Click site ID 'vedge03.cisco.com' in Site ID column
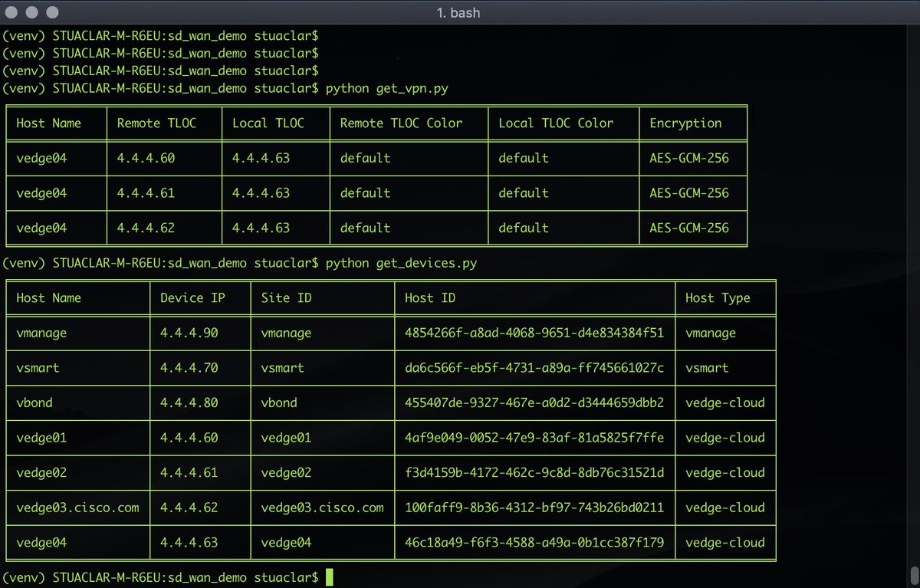Viewport: 920px width, 588px height. pyautogui.click(x=322, y=507)
